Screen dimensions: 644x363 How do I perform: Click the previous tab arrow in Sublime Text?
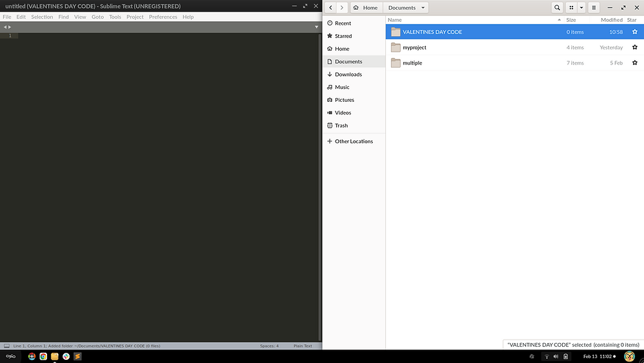pyautogui.click(x=5, y=26)
